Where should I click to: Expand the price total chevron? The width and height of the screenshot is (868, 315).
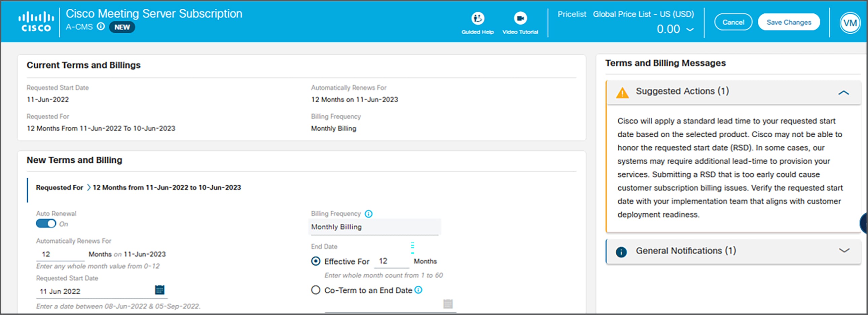click(690, 30)
